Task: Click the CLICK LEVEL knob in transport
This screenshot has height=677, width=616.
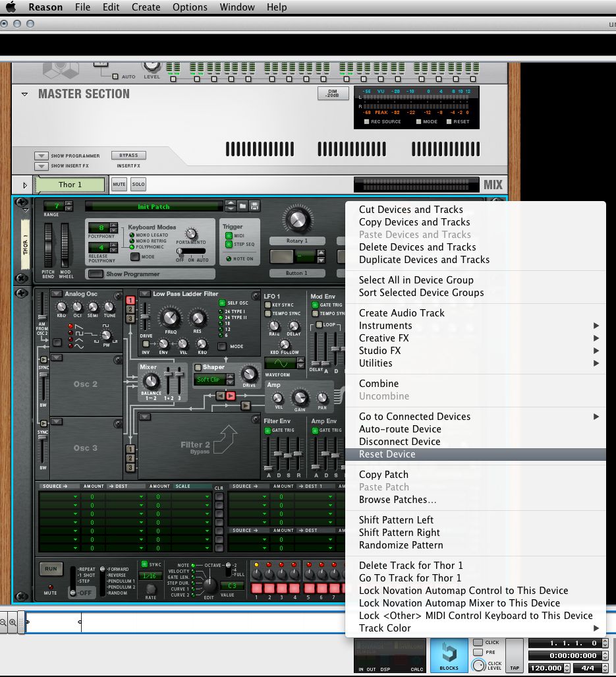Action: (x=479, y=665)
